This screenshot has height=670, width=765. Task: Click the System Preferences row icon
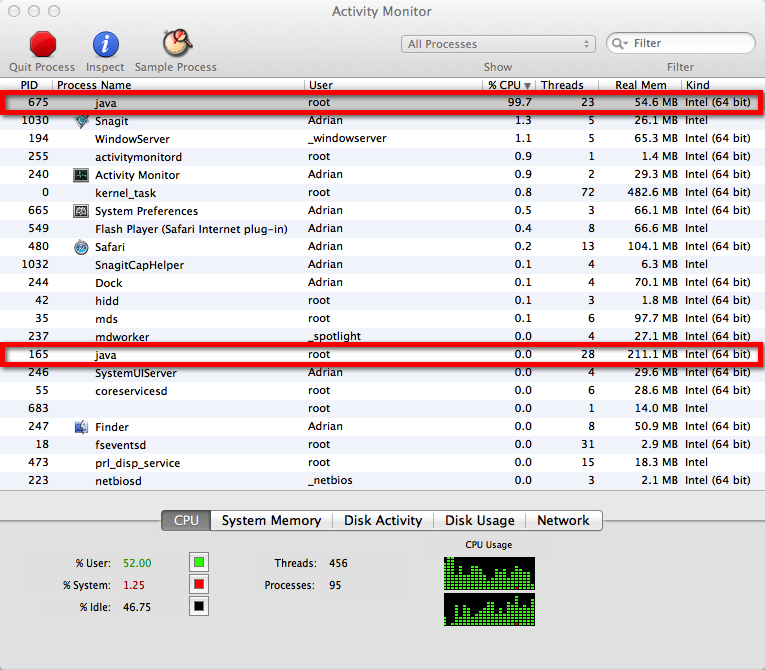click(81, 211)
